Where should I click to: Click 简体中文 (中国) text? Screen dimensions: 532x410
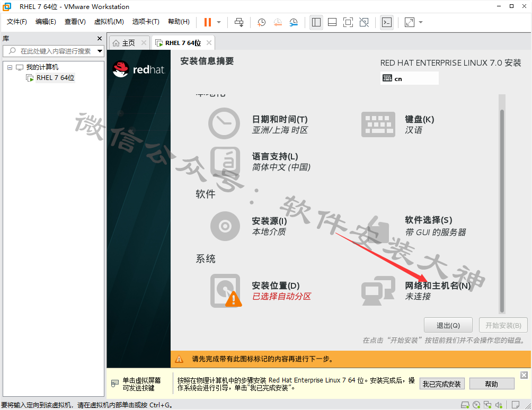pyautogui.click(x=281, y=167)
